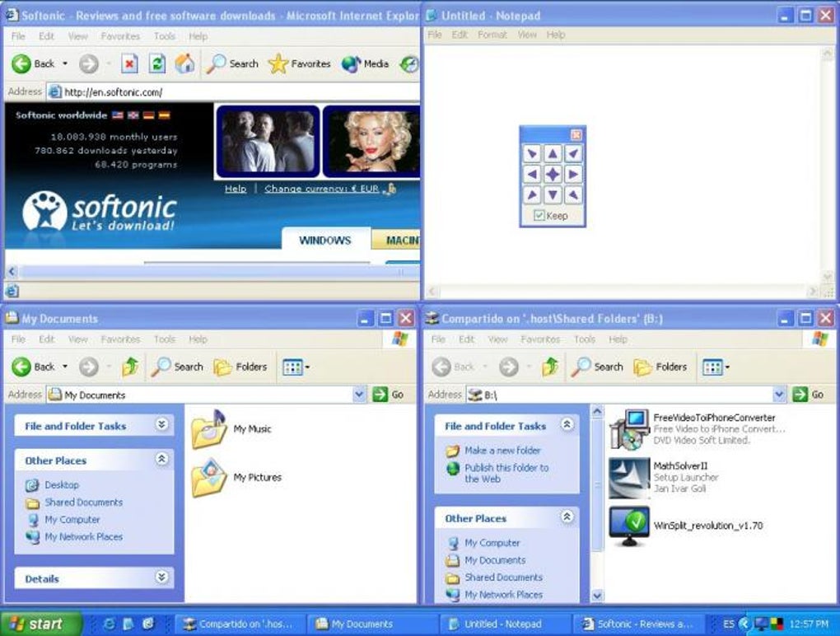Click the right arrow in WinSplit popup
Image resolution: width=840 pixels, height=636 pixels.
coord(572,174)
